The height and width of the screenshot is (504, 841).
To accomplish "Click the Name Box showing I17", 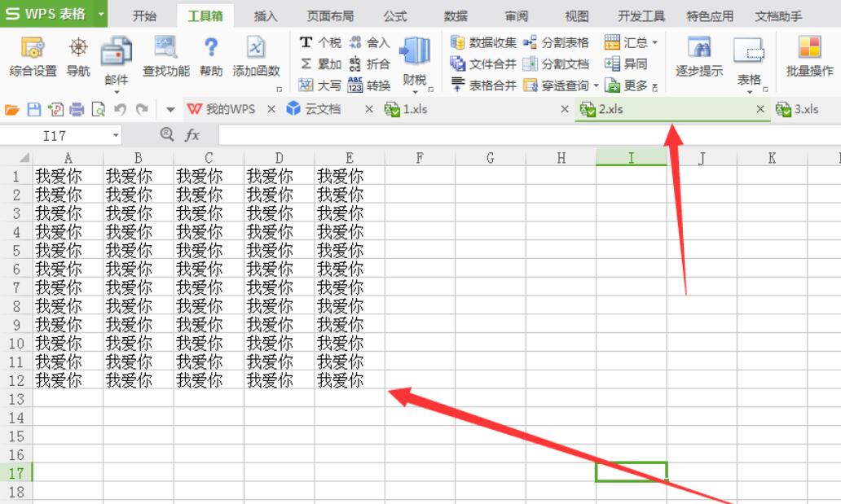I will click(x=55, y=135).
